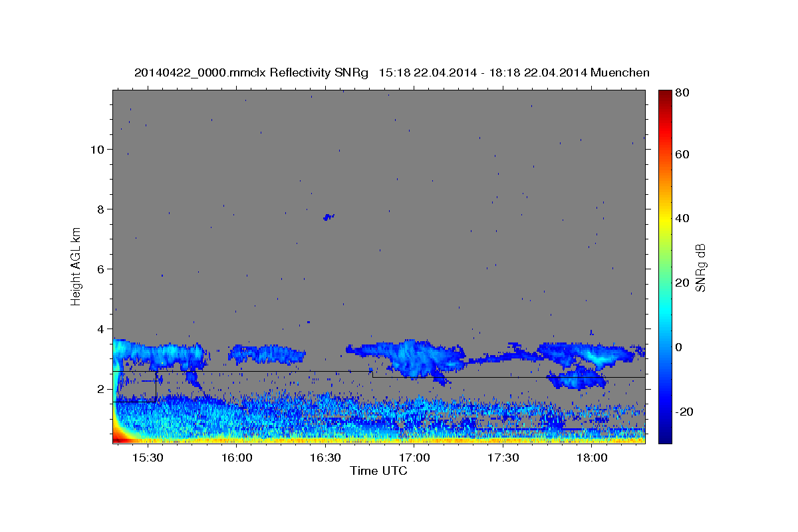798x532 pixels.
Task: Click the 16:30 time tick label
Action: 325,458
